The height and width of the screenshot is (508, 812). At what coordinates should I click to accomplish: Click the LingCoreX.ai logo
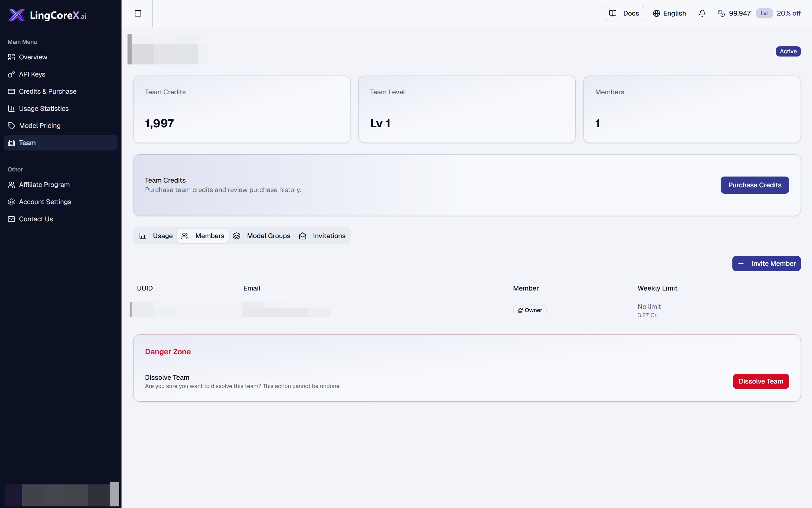point(47,15)
